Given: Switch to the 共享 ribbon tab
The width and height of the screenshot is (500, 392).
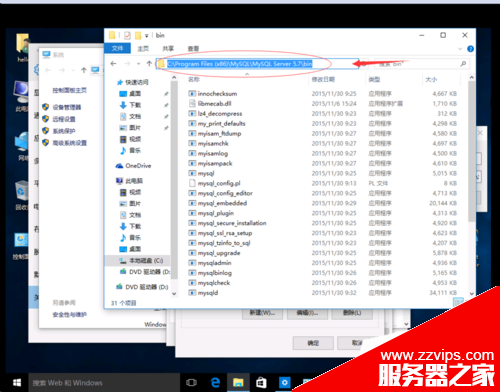Looking at the screenshot, I should click(x=168, y=49).
